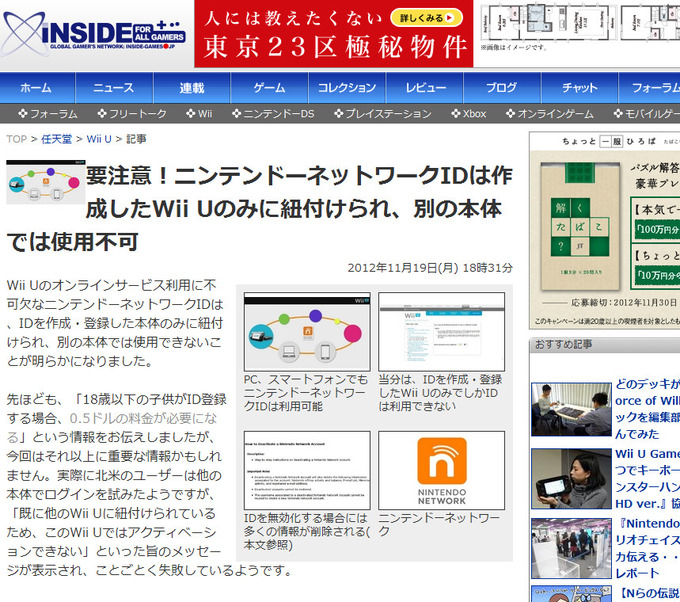Open the ちょっと一服ひろば puzzle ad
The height and width of the screenshot is (602, 680).
pyautogui.click(x=605, y=230)
